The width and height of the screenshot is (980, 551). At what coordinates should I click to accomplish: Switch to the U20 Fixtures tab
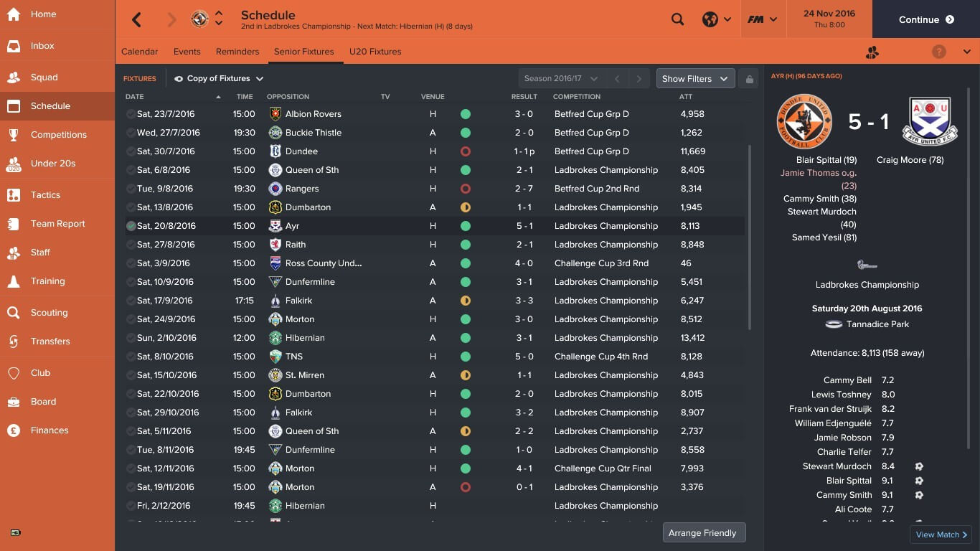(375, 52)
